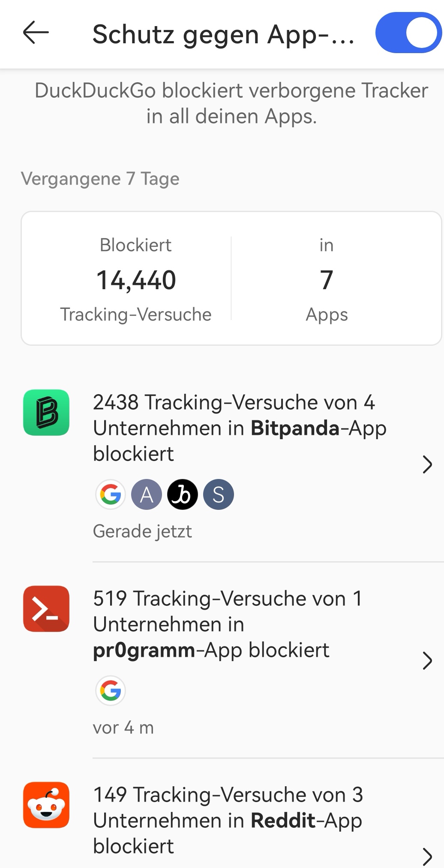Go back using the arrow icon
The width and height of the screenshot is (444, 868).
click(36, 33)
